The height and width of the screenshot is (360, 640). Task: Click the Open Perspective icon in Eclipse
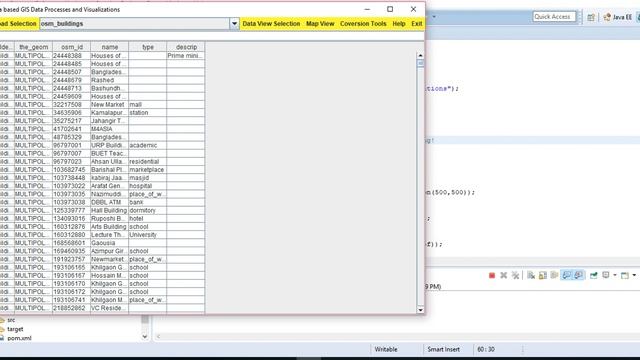[x=591, y=17]
